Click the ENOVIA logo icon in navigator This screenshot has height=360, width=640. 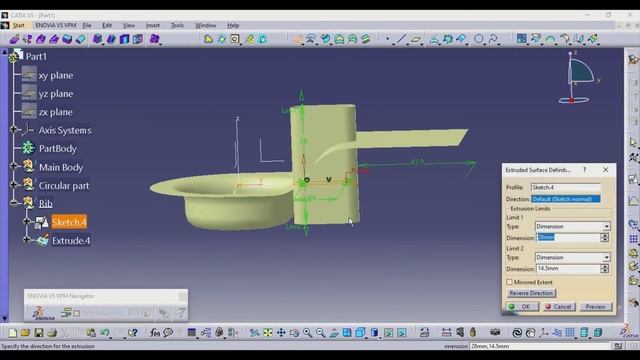tap(42, 313)
